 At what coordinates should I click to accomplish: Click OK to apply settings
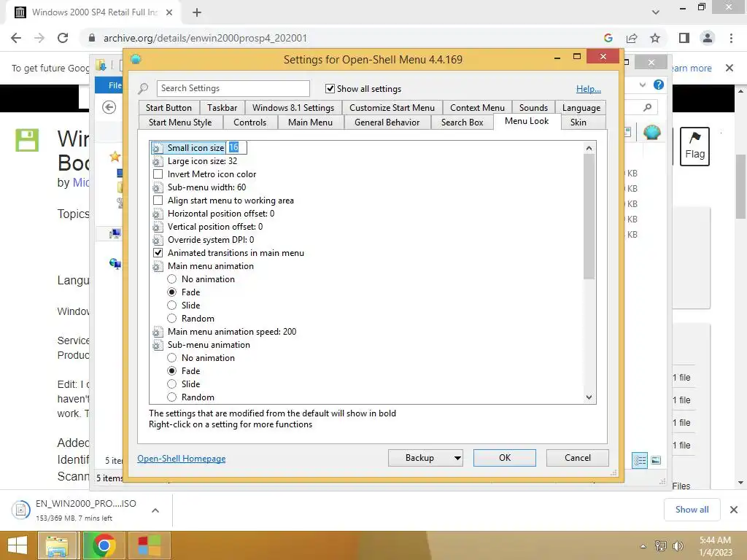click(x=505, y=458)
